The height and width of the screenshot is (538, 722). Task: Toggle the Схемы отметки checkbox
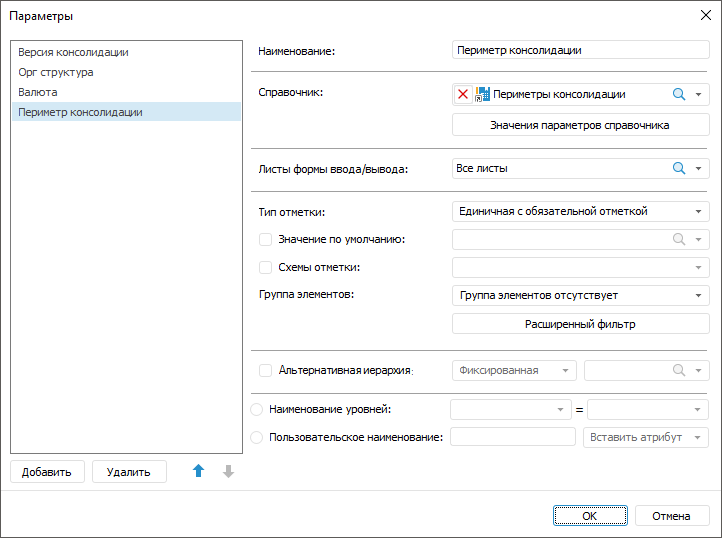pos(266,267)
